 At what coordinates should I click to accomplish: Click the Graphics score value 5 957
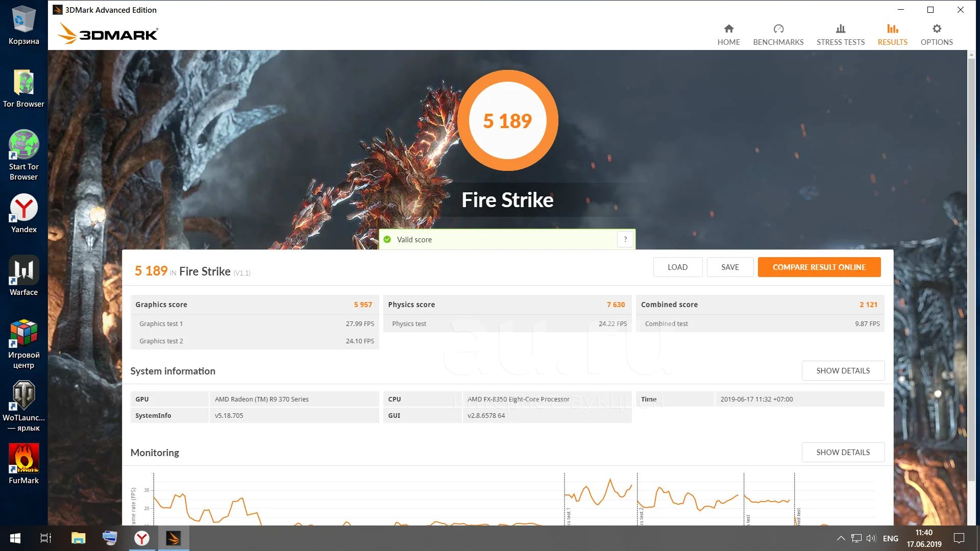(x=363, y=305)
